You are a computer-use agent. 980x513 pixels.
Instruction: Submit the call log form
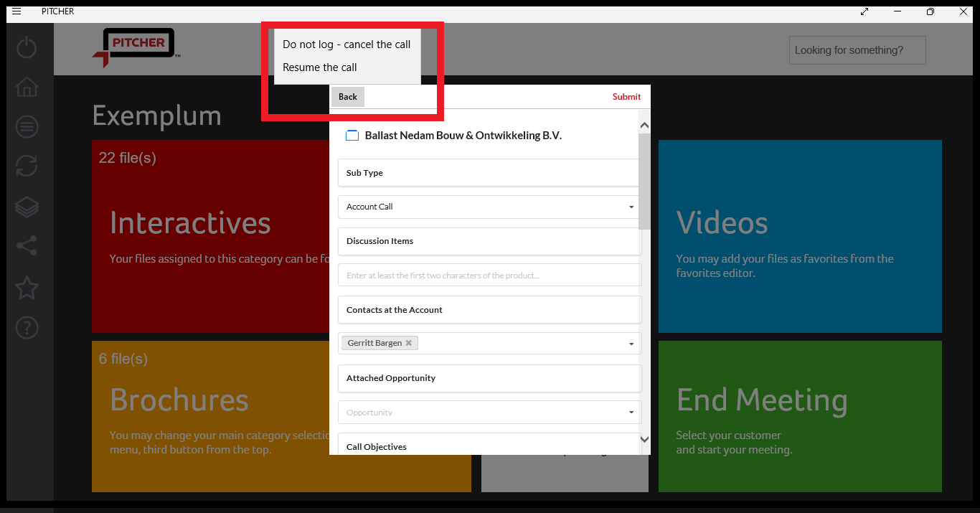click(626, 96)
